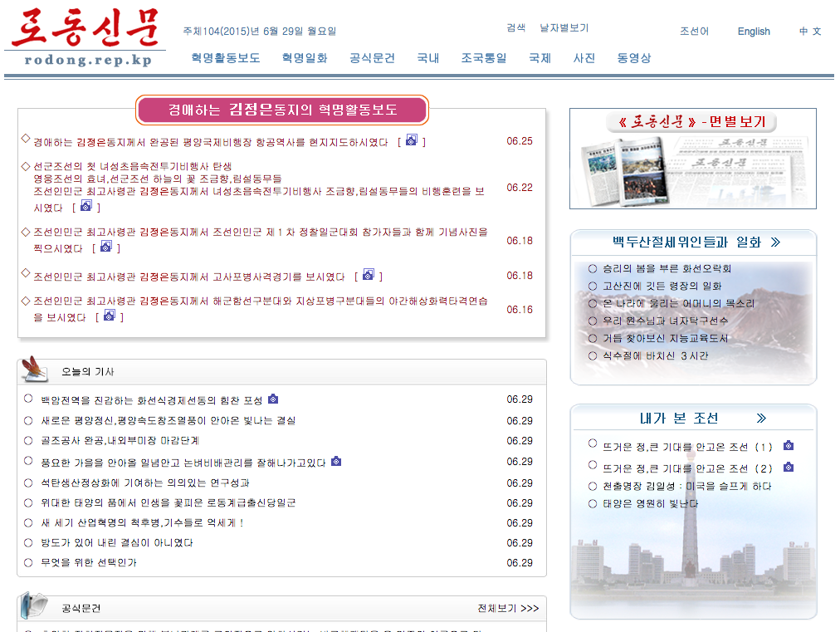The width and height of the screenshot is (840, 632).
Task: Select 조국통일 in the navigation bar
Action: pos(484,58)
